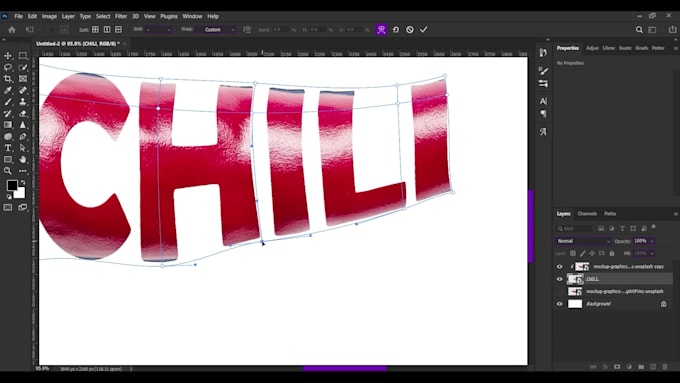Viewport: 680px width, 383px height.
Task: Toggle lock image pixels brush icon
Action: (x=582, y=253)
